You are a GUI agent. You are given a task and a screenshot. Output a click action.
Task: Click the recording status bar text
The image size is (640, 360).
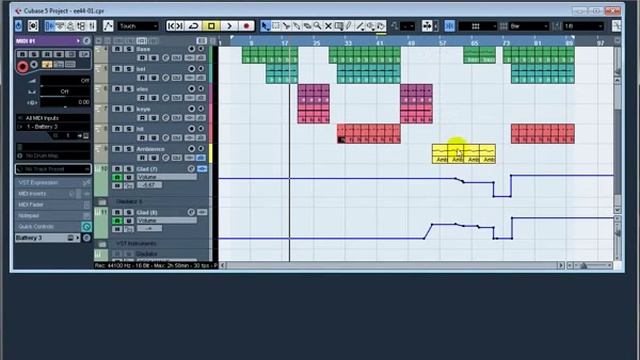click(x=155, y=265)
